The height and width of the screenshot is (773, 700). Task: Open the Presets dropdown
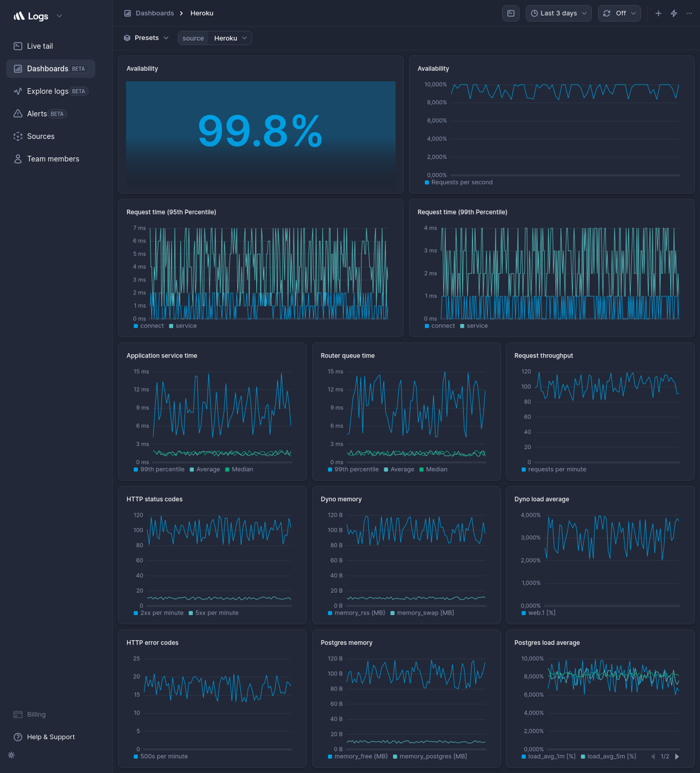pos(146,38)
